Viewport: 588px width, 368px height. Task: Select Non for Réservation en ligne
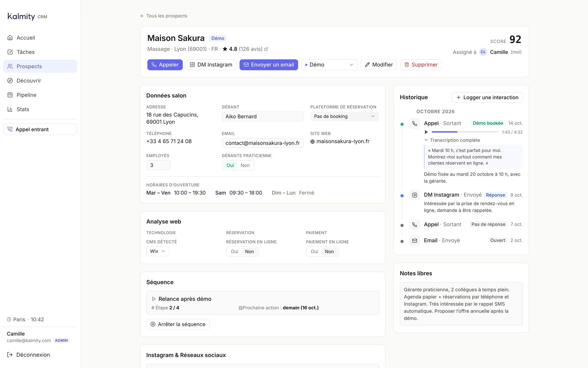pyautogui.click(x=249, y=251)
